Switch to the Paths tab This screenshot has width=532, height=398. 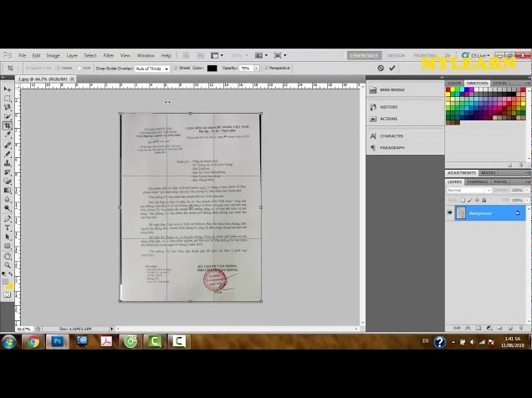[x=500, y=182]
